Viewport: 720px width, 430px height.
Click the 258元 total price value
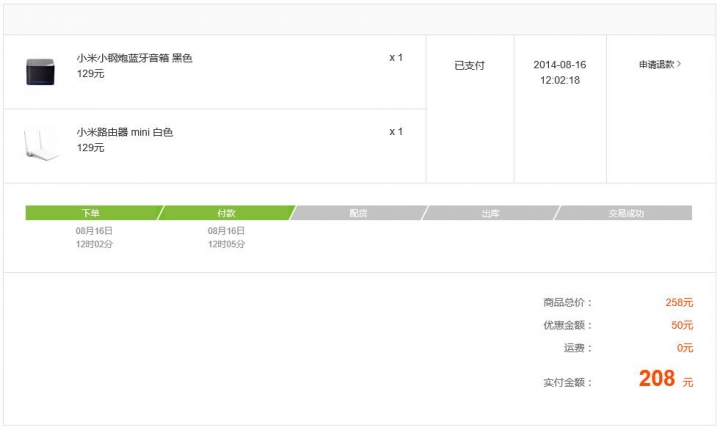679,302
